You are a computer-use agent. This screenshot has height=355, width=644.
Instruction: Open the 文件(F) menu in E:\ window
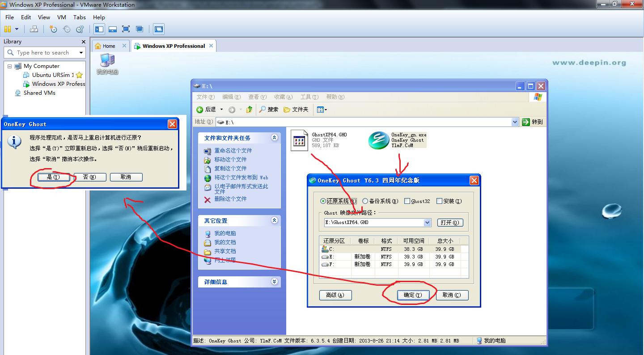click(x=206, y=97)
